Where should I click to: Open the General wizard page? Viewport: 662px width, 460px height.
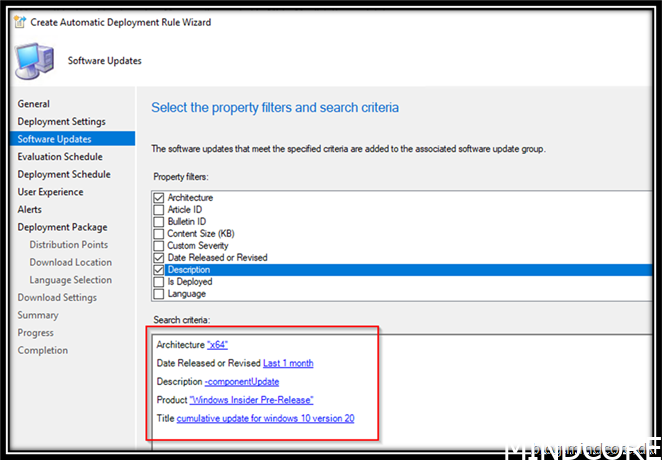(x=34, y=104)
